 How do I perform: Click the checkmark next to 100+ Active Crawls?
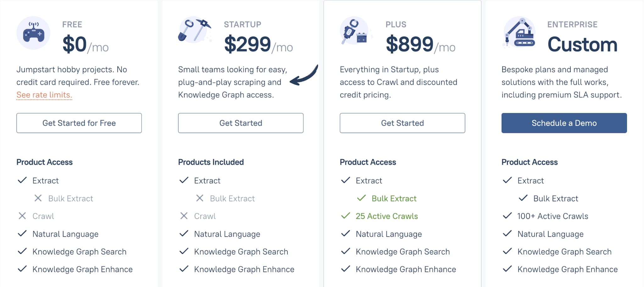point(507,216)
